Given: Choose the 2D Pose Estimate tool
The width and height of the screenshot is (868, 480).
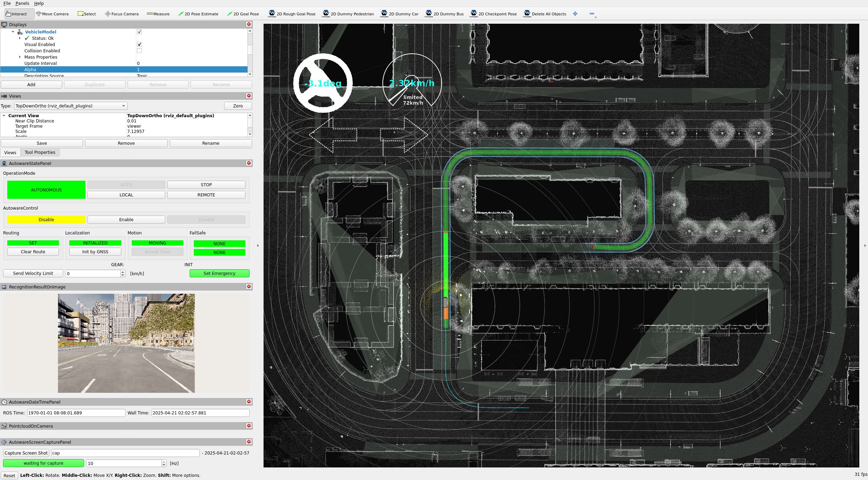Looking at the screenshot, I should coord(199,14).
